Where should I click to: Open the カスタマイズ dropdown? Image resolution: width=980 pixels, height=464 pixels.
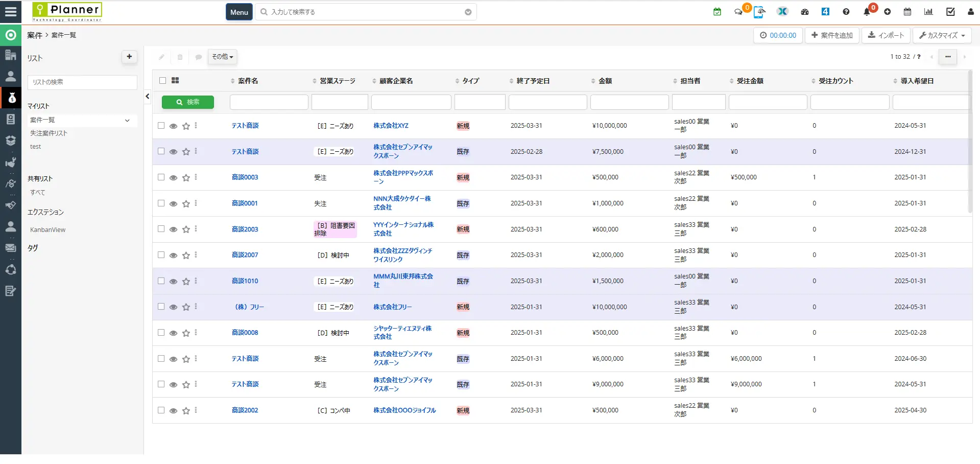coord(942,35)
